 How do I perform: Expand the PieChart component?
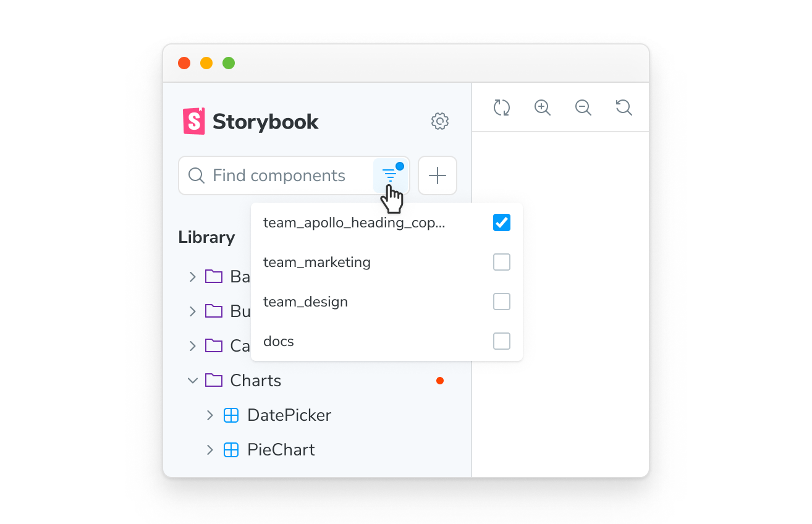(210, 450)
